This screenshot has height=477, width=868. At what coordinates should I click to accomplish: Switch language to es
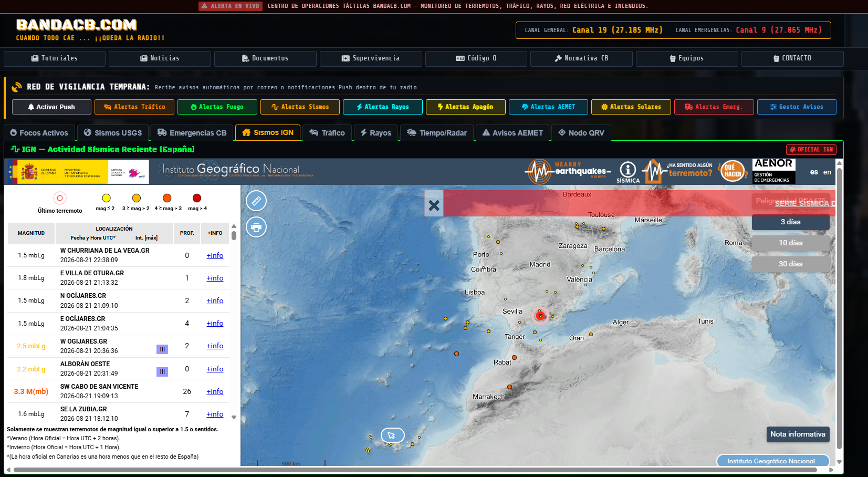pyautogui.click(x=814, y=172)
